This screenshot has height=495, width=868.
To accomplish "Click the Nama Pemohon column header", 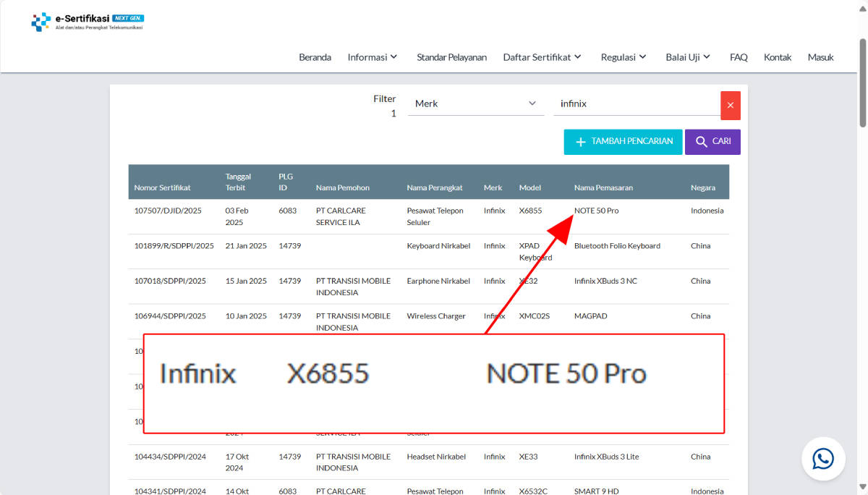I will point(343,187).
